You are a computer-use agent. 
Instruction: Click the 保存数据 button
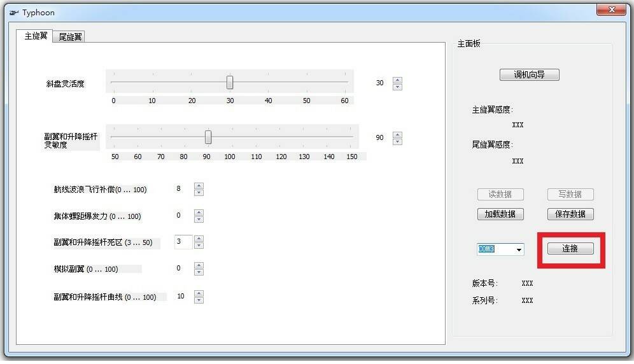[570, 214]
